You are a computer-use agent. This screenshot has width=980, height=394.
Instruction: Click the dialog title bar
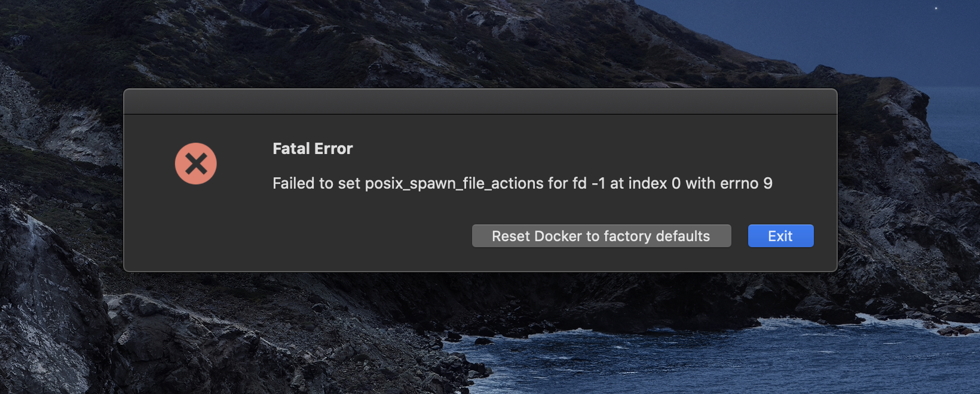[x=480, y=100]
